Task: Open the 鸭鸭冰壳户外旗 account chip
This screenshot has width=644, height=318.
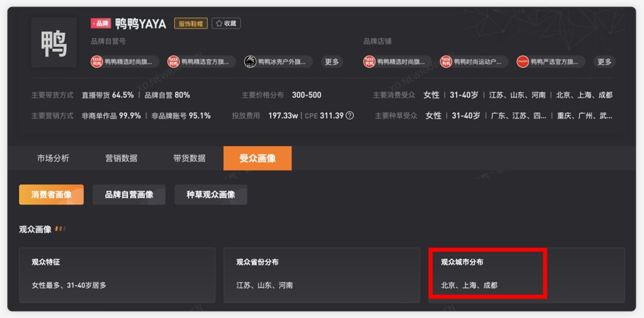Action: 278,62
